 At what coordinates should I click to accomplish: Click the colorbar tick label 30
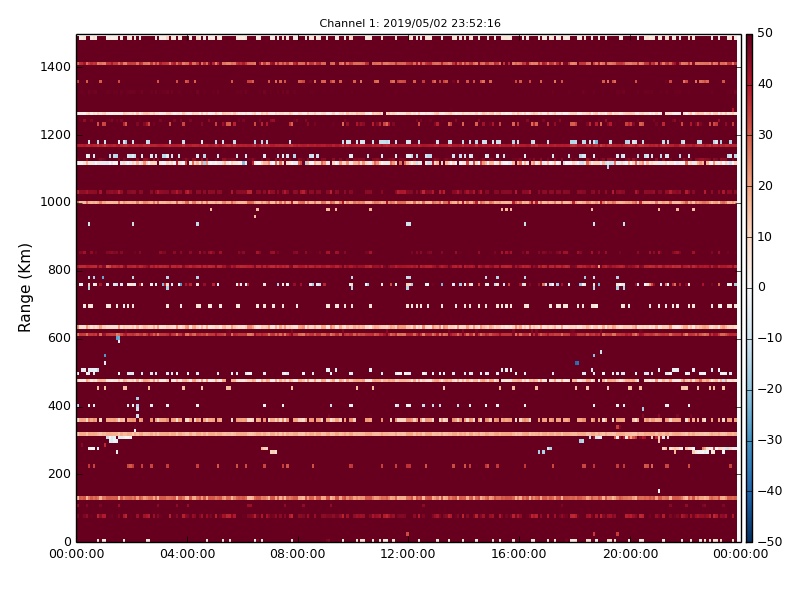tap(765, 135)
